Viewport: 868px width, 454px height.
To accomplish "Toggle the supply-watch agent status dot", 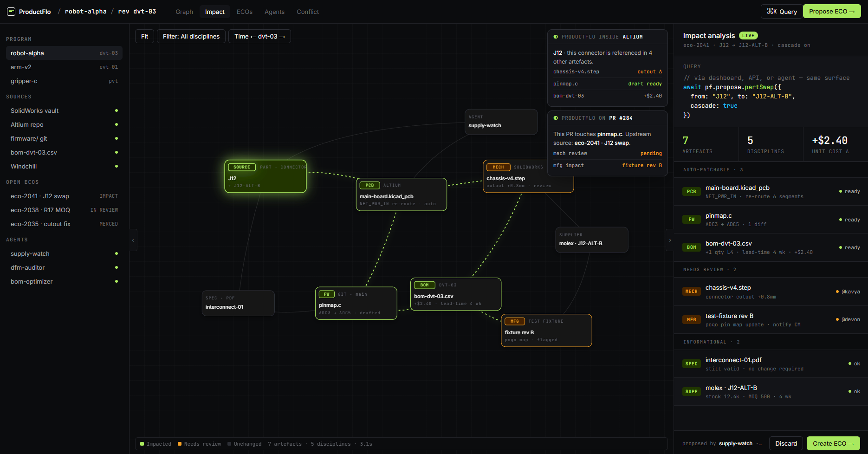I will [117, 253].
